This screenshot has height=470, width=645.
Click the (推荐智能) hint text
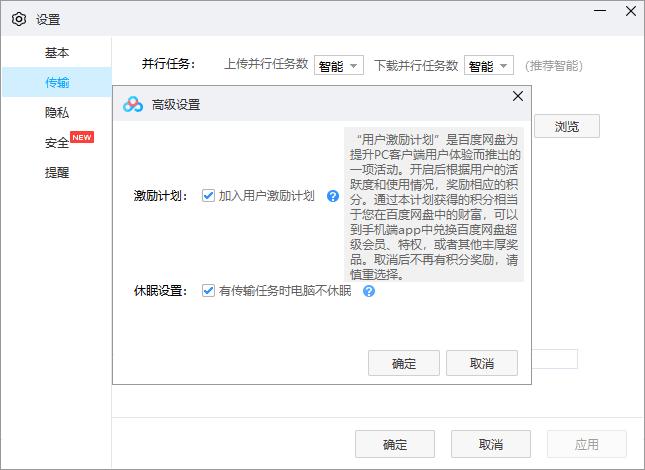(x=554, y=65)
